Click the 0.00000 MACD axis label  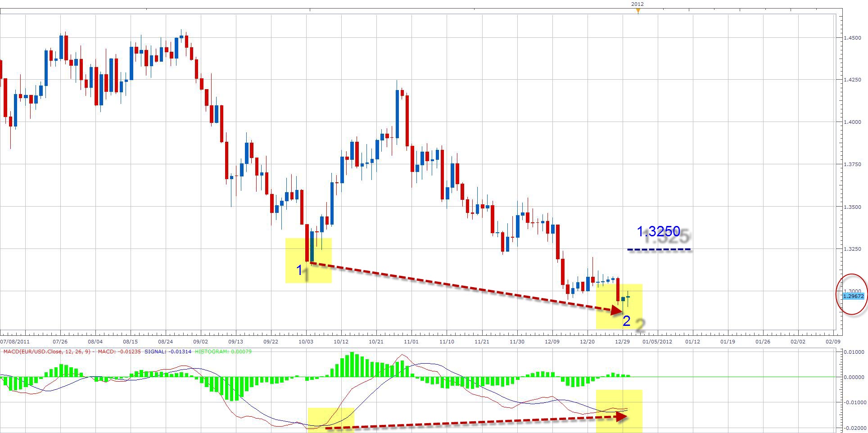click(854, 377)
